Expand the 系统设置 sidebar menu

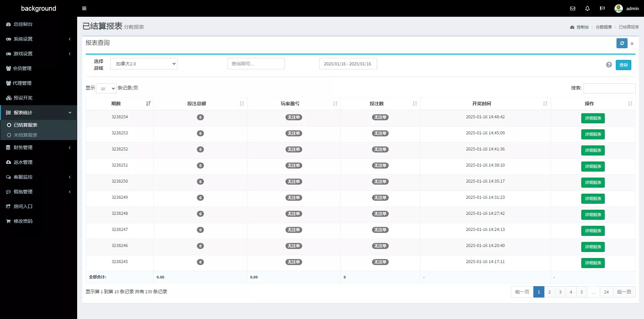click(x=38, y=39)
